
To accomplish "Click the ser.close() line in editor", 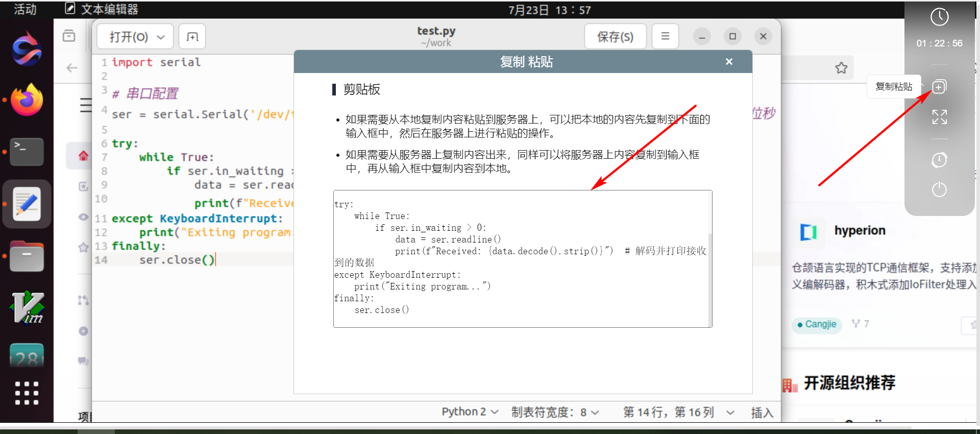I will [x=177, y=260].
